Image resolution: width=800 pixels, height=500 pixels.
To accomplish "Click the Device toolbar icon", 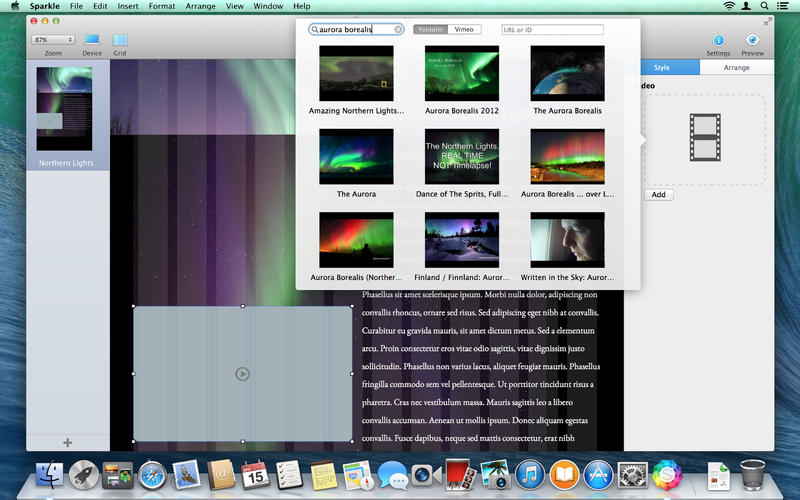I will pyautogui.click(x=92, y=40).
